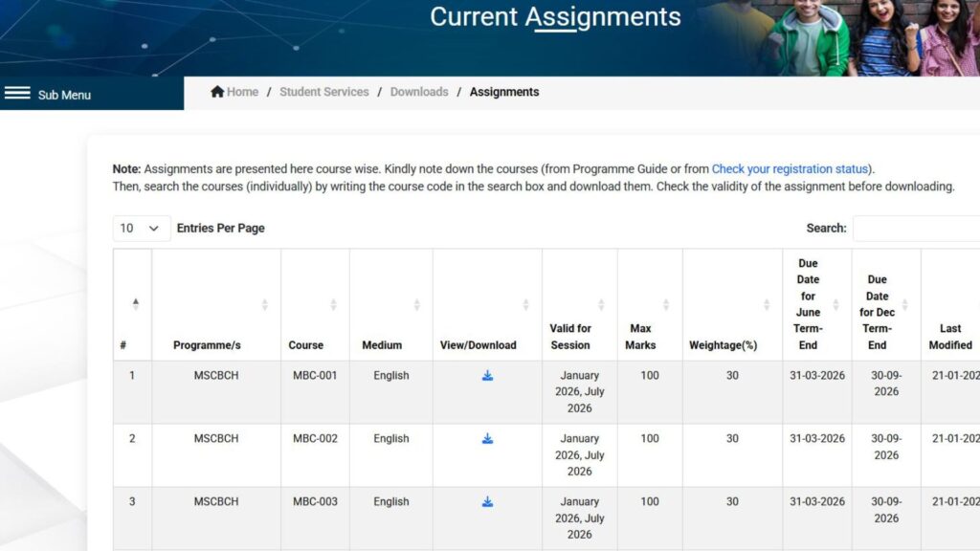Download assignment file for MBC-002

point(486,439)
